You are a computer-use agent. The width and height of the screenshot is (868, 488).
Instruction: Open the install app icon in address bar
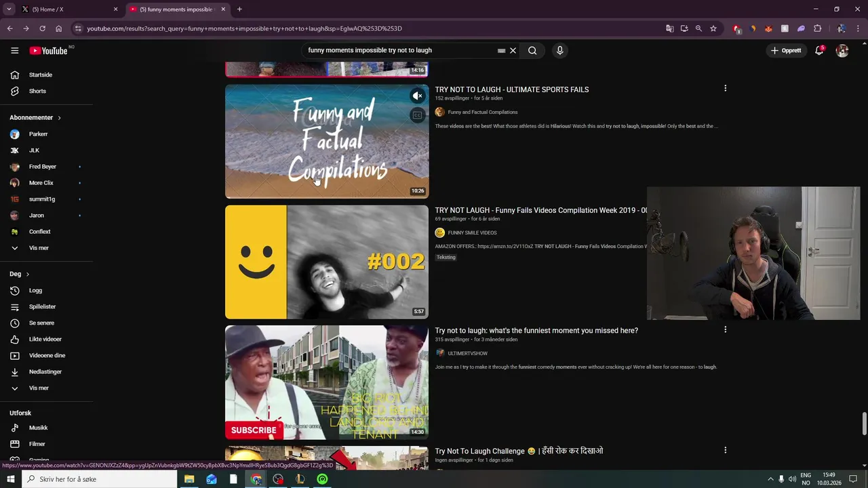(684, 28)
